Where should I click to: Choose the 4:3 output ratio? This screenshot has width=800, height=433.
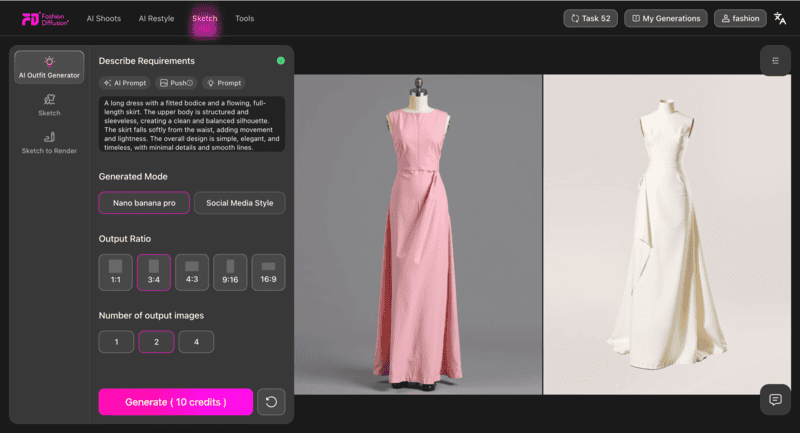point(192,272)
